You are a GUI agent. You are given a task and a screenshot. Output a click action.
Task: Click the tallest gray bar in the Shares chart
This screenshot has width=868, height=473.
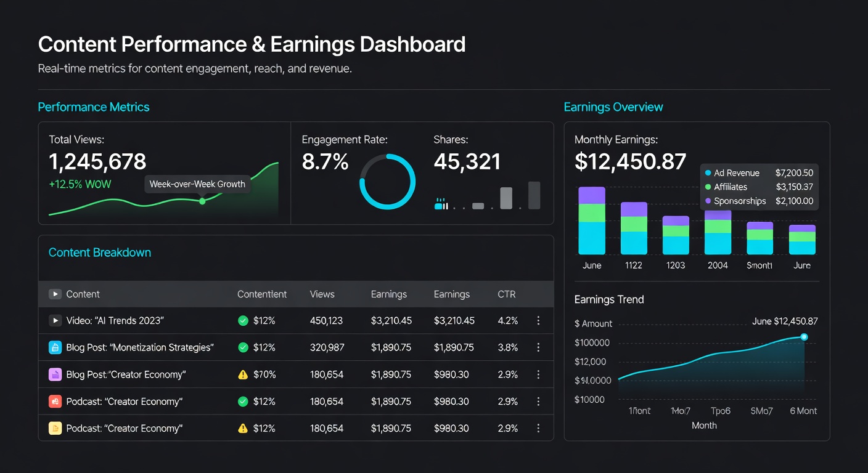click(x=534, y=195)
